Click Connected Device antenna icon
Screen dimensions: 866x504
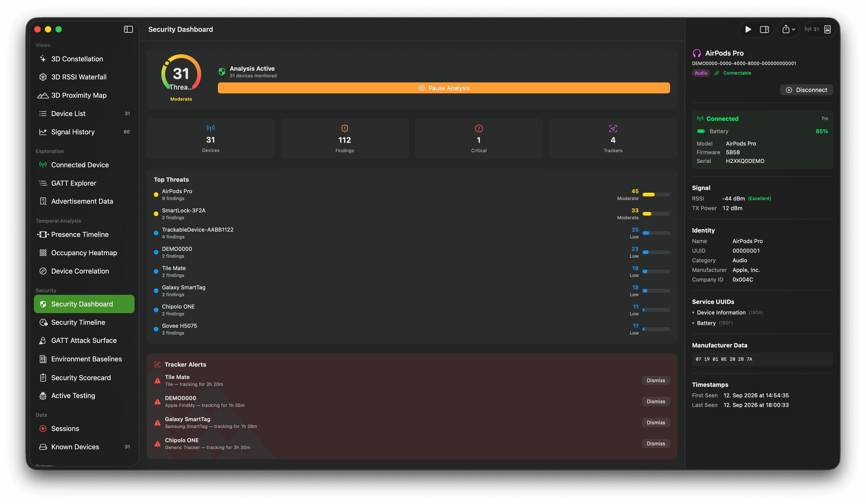pos(43,165)
